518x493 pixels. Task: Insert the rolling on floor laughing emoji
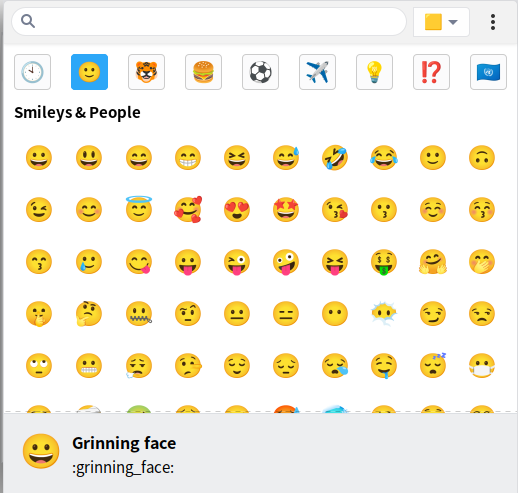pyautogui.click(x=335, y=157)
